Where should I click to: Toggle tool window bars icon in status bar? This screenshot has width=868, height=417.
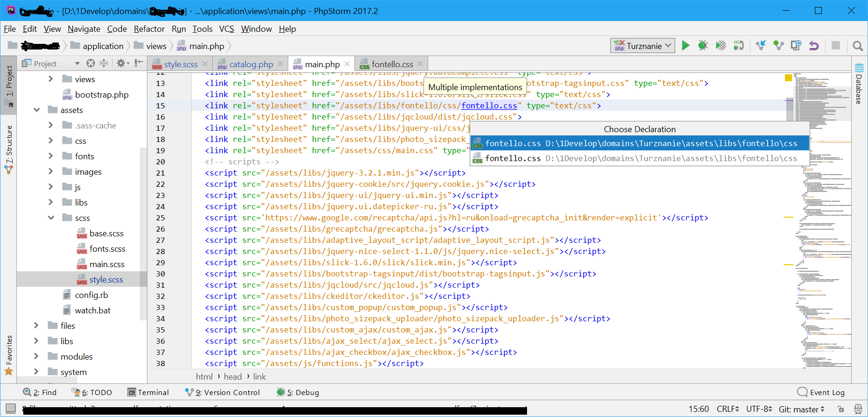point(11,409)
